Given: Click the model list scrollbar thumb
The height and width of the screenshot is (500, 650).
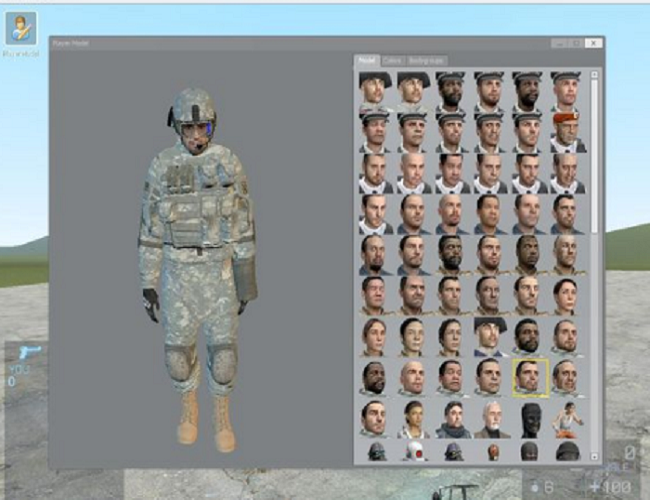Looking at the screenshot, I should click(x=594, y=155).
